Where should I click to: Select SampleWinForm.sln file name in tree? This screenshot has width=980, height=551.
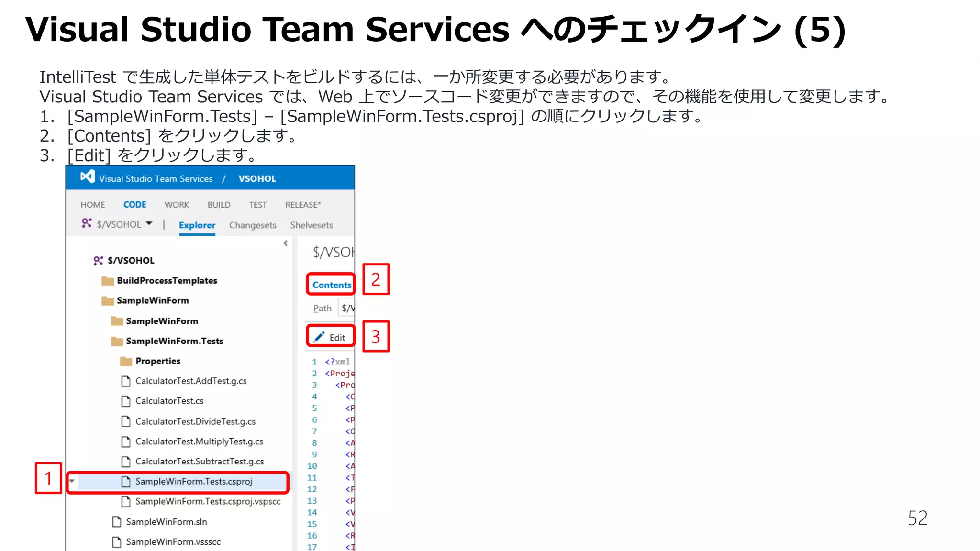click(x=167, y=522)
